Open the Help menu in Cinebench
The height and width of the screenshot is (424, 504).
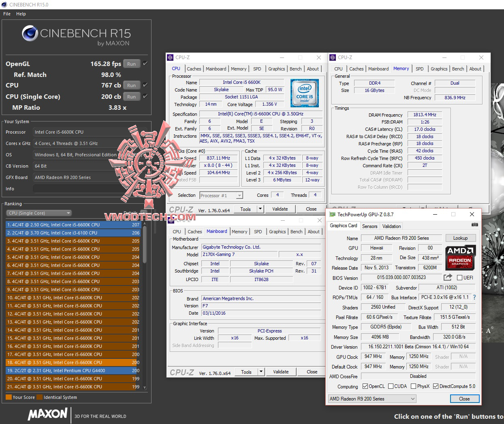pos(21,14)
